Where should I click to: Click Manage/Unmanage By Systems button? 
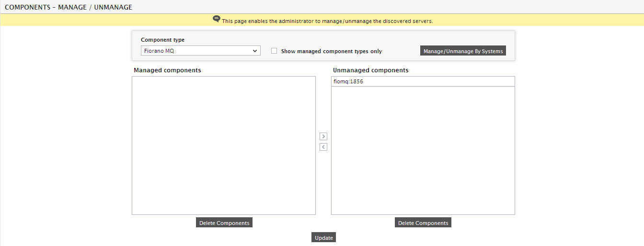[463, 51]
